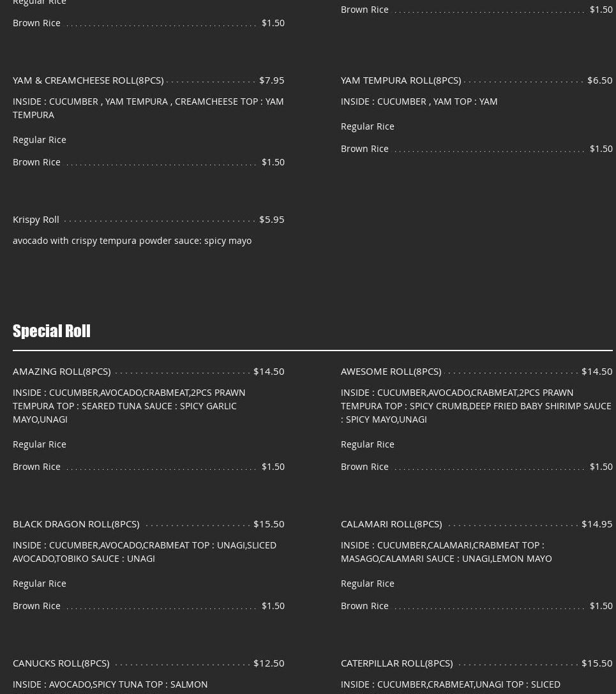Click the Caterpillar Roll(8pcs) title
Image resolution: width=616 pixels, height=694 pixels.
click(396, 663)
